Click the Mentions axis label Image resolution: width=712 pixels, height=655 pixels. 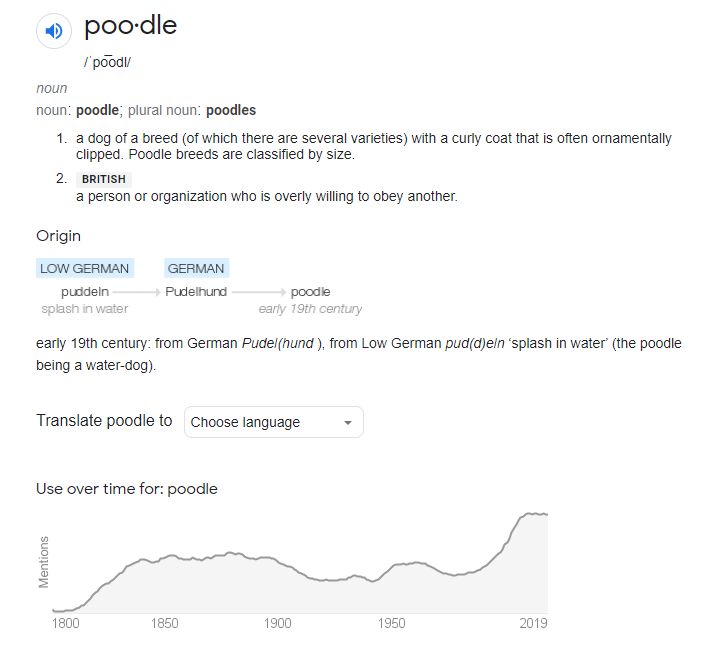[x=44, y=562]
